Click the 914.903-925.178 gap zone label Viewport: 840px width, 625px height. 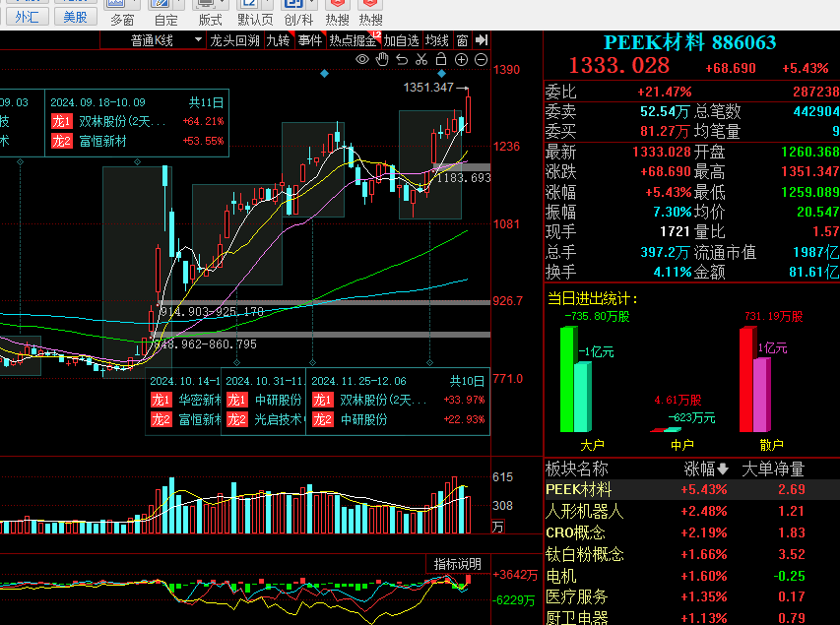click(212, 312)
